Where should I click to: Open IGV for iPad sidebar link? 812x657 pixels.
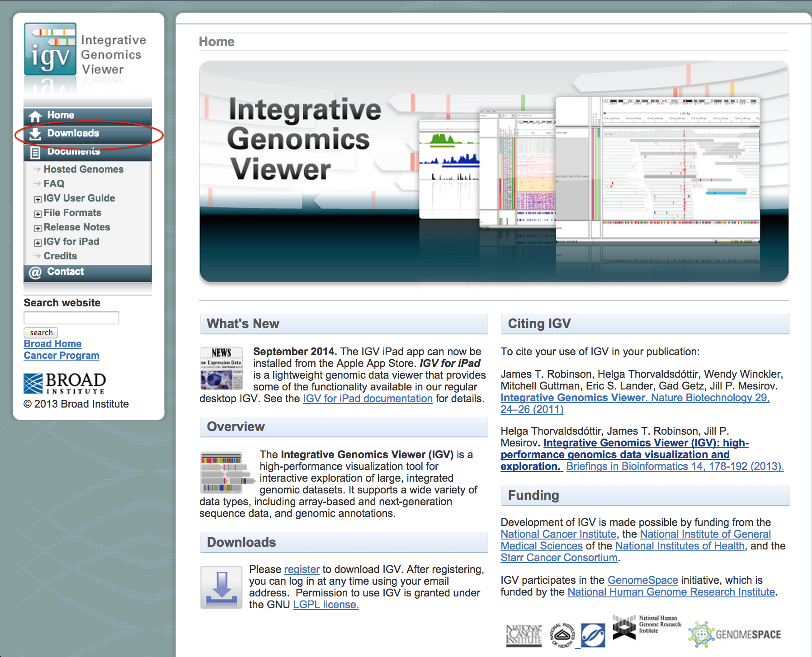coord(71,242)
